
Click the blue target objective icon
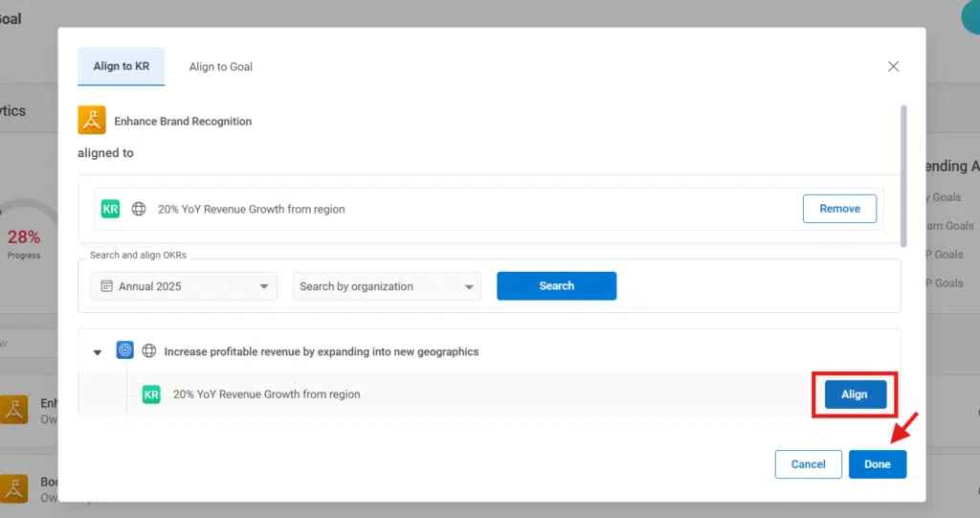(x=124, y=351)
